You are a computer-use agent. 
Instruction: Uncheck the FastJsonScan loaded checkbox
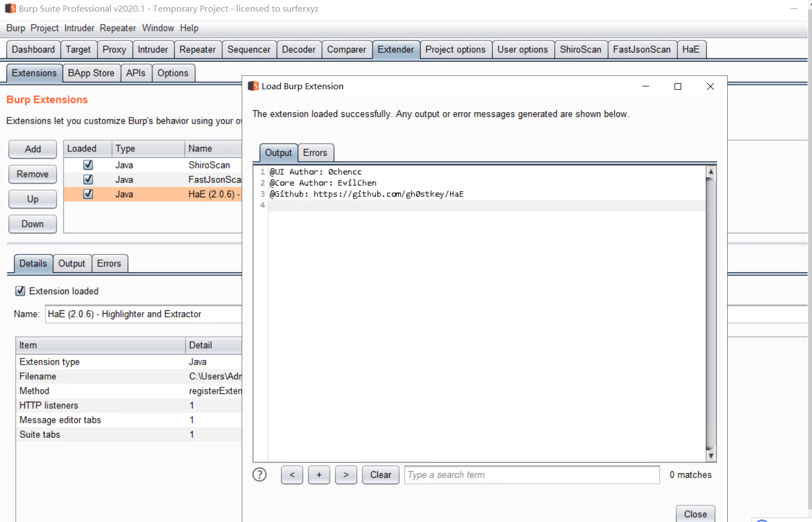[88, 180]
